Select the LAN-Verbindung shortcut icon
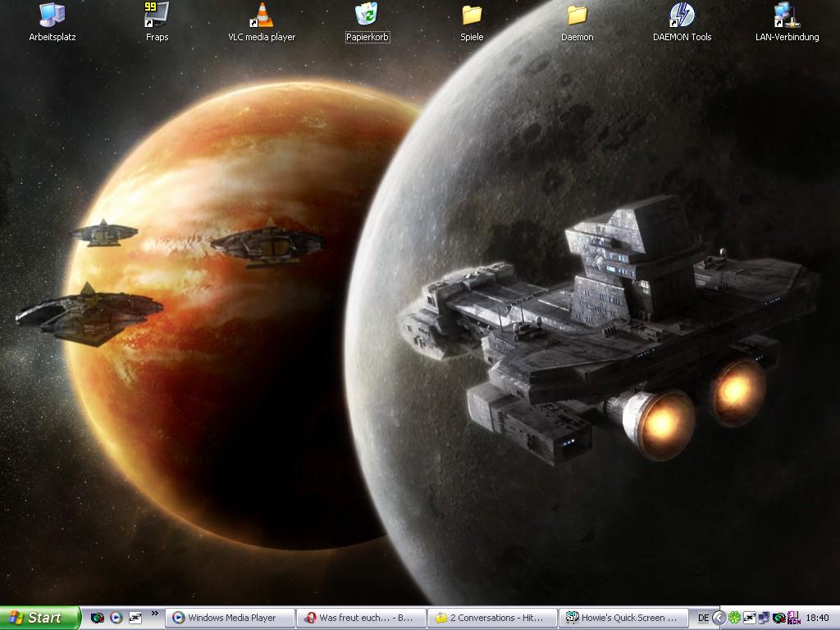 (787, 22)
